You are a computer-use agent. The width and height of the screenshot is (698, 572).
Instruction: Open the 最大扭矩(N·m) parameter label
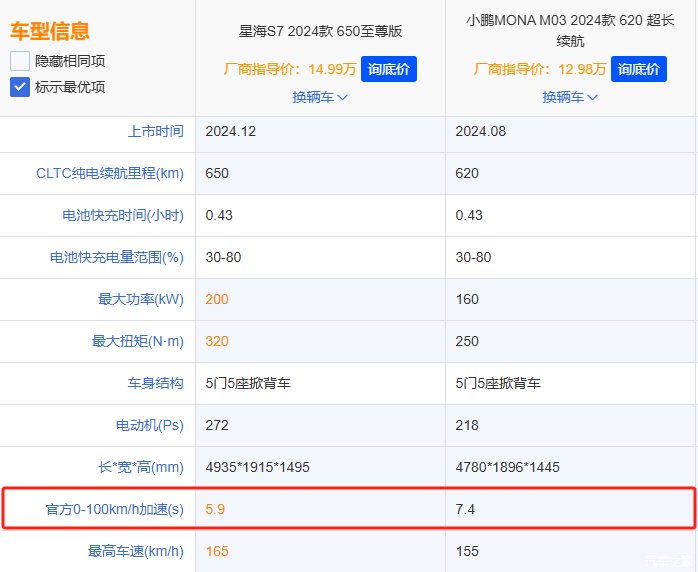138,341
